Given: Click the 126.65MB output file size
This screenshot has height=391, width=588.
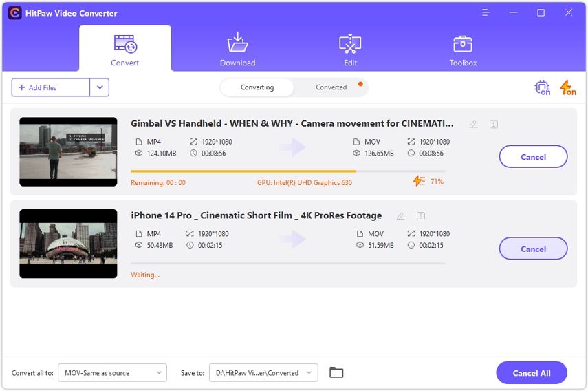Looking at the screenshot, I should tap(379, 153).
